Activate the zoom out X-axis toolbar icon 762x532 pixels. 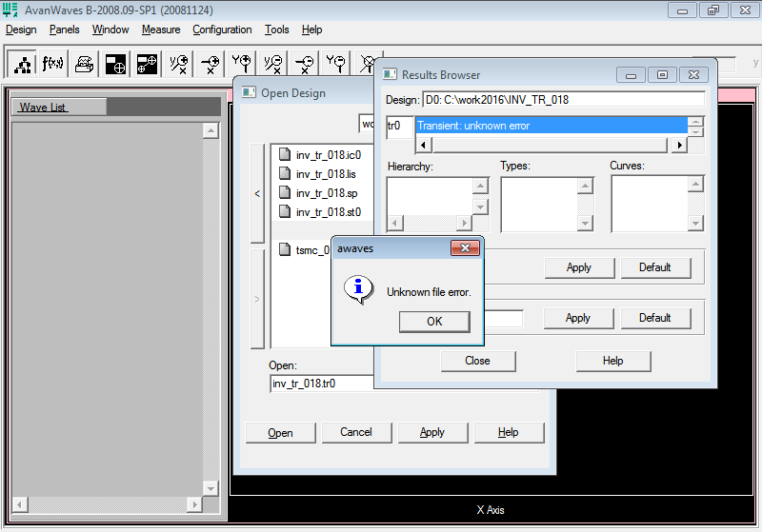point(304,64)
